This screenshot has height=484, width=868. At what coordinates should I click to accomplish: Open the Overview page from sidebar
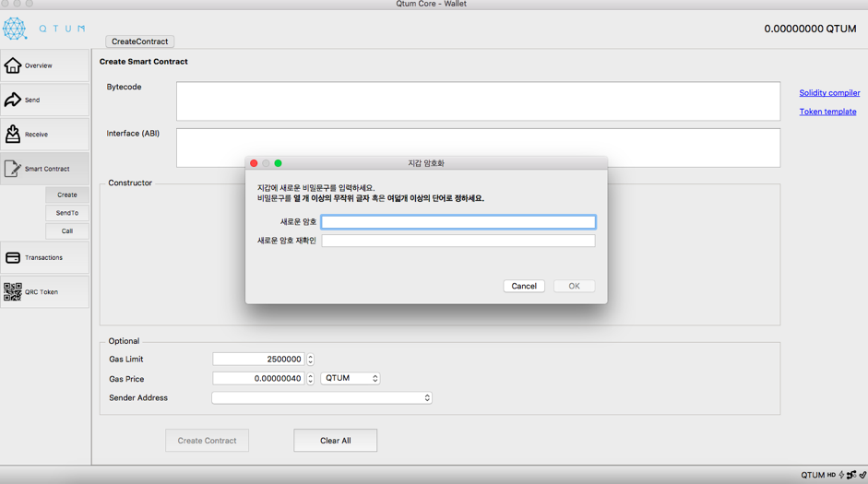[x=44, y=65]
